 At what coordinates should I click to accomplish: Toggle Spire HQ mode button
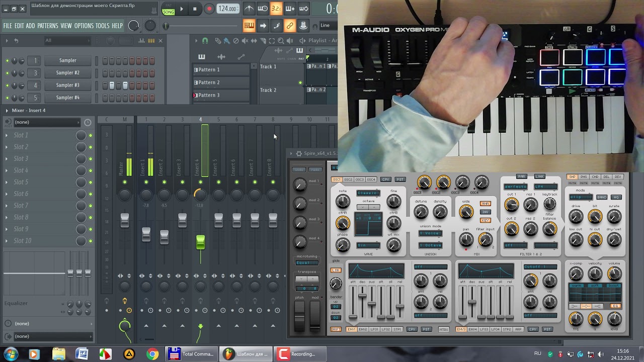pos(616,197)
